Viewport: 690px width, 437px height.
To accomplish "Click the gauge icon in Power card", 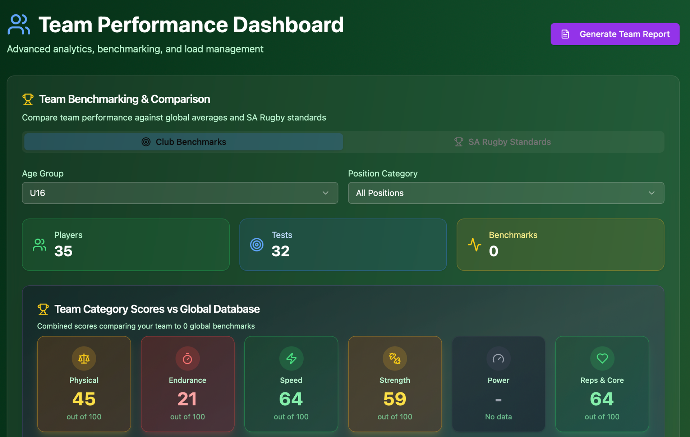I will tap(498, 358).
